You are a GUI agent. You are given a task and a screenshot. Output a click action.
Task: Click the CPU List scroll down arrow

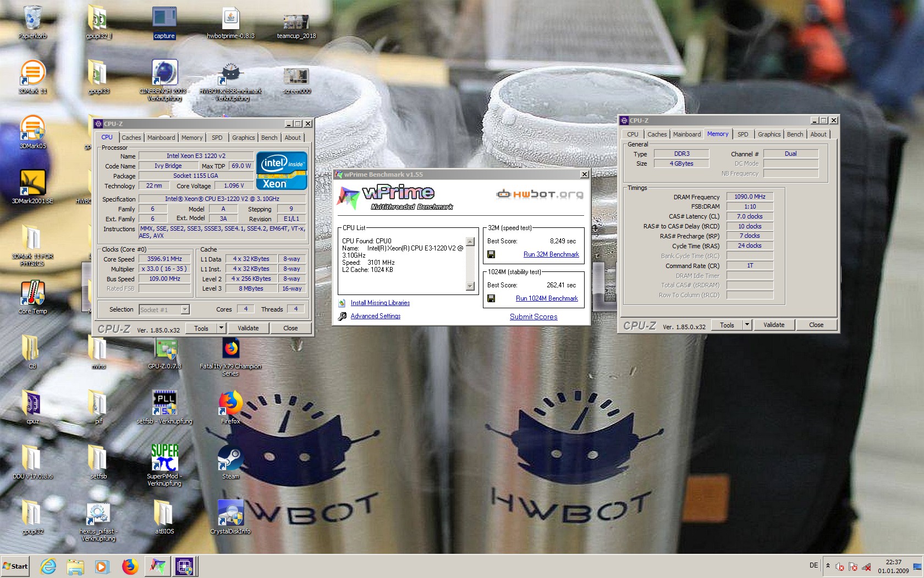470,286
